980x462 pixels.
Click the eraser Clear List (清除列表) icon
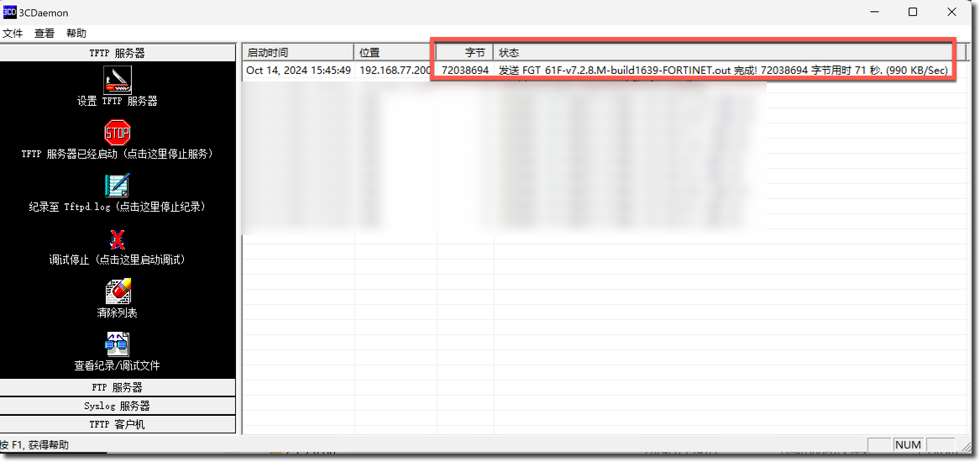coord(118,291)
